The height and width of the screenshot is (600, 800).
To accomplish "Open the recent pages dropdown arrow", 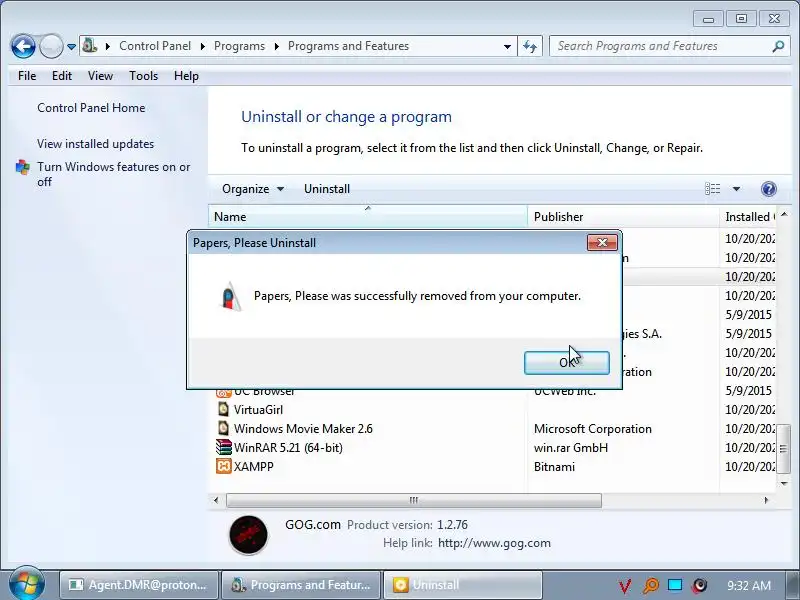I will 71,47.
